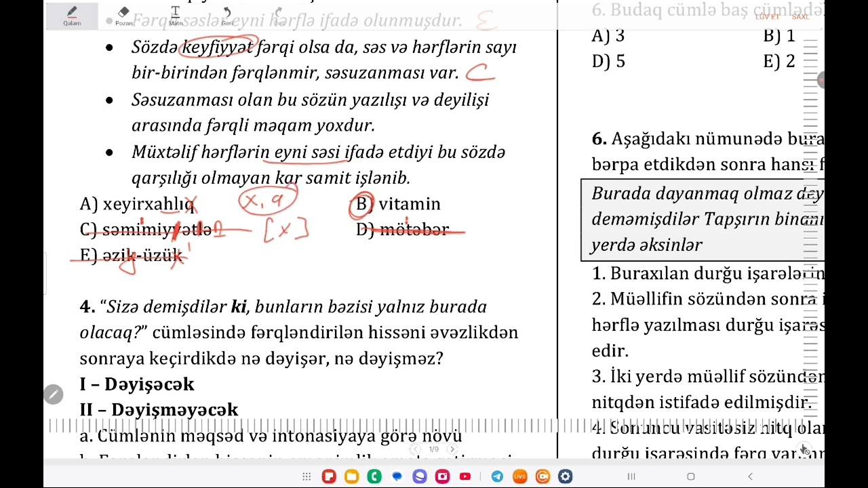Click bullet 'Səsuzanması olan bu sözün'
The image size is (868, 488).
click(310, 113)
